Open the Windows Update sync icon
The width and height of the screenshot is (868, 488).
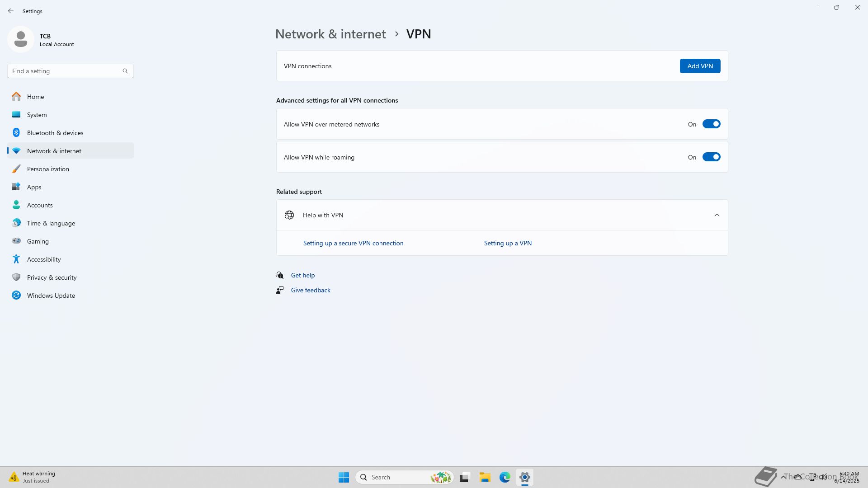coord(16,296)
